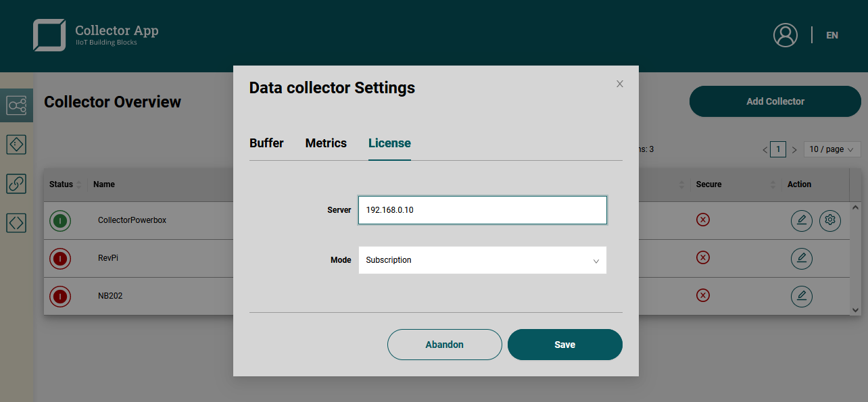Click the green status indicator for CollectorPowerbox

(x=60, y=220)
